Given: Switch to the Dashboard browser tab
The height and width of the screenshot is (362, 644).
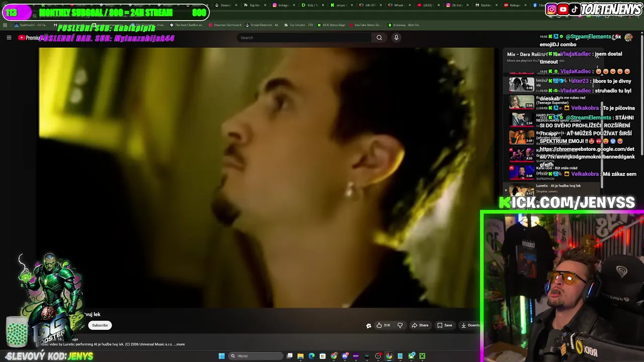Looking at the screenshot, I should [x=485, y=5].
